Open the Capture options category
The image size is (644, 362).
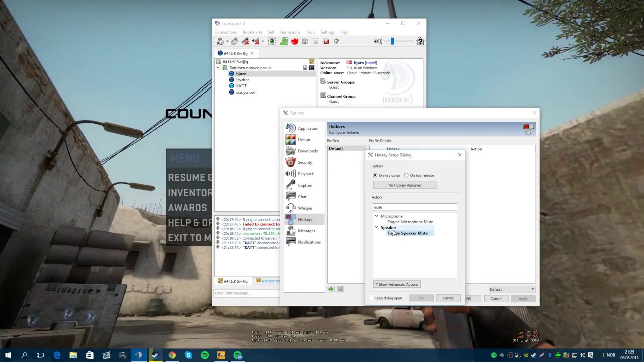click(304, 185)
